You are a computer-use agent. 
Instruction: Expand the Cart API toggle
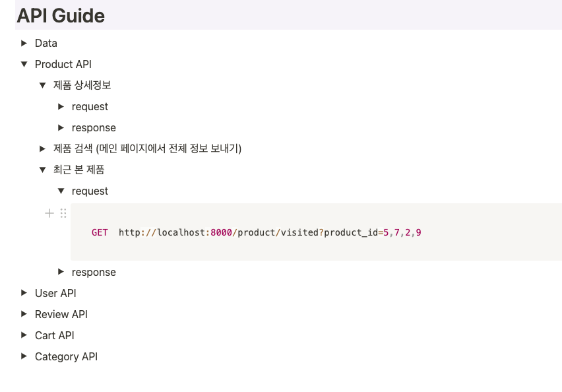24,335
